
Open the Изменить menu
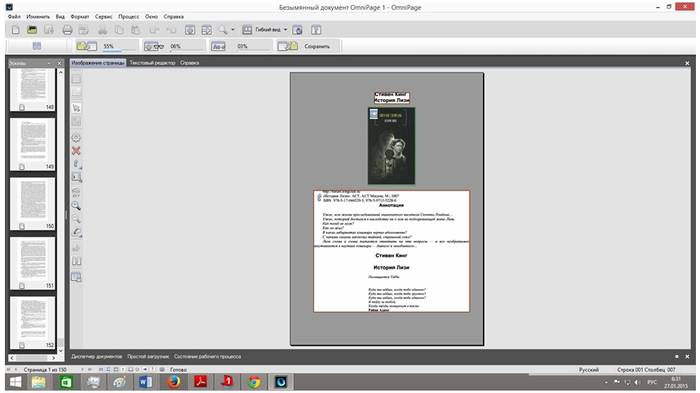[38, 17]
